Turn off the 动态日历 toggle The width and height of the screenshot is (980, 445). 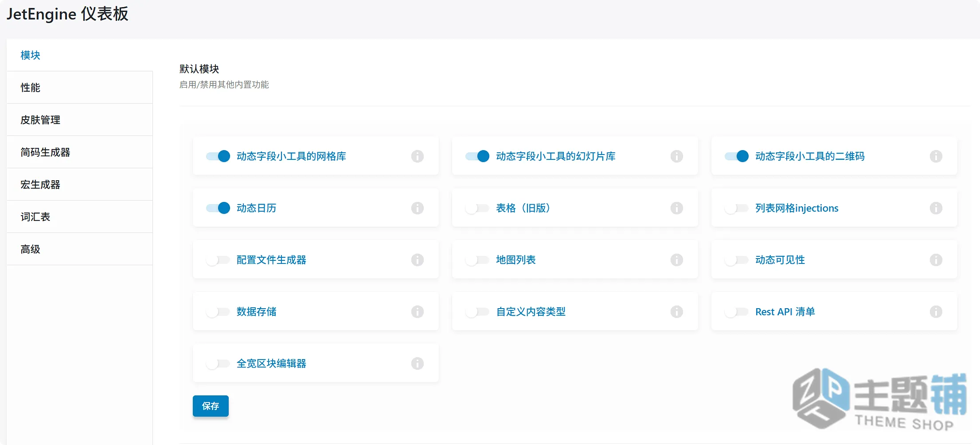tap(218, 208)
